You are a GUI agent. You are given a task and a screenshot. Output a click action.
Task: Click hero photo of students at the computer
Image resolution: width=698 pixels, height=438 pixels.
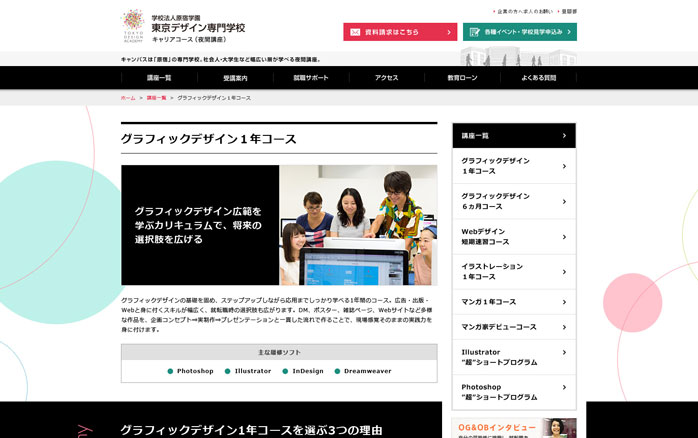(358, 225)
